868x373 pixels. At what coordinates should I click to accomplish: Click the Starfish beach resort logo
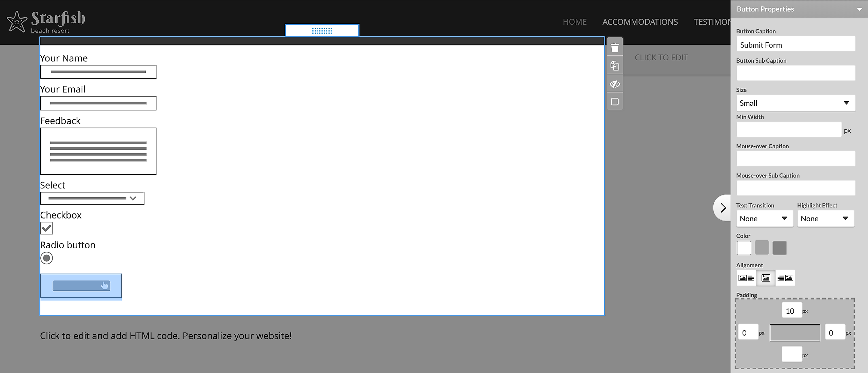pyautogui.click(x=46, y=22)
